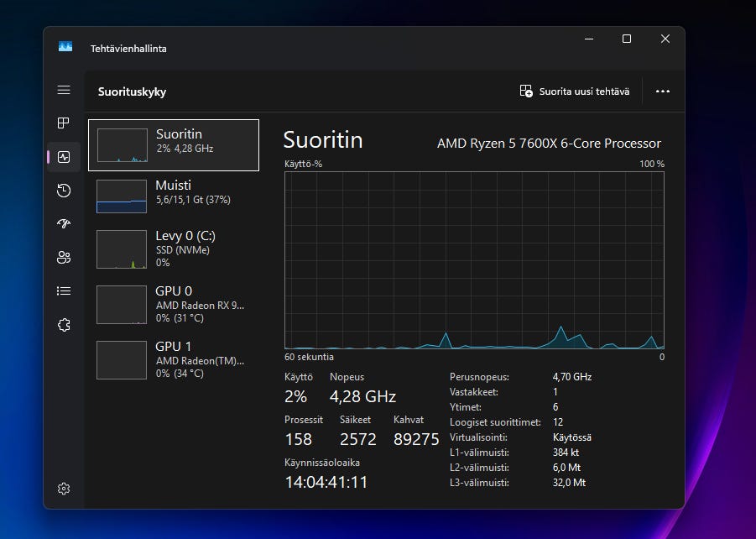Maximize the Tehtävienhallinta window
756x539 pixels.
pos(627,39)
